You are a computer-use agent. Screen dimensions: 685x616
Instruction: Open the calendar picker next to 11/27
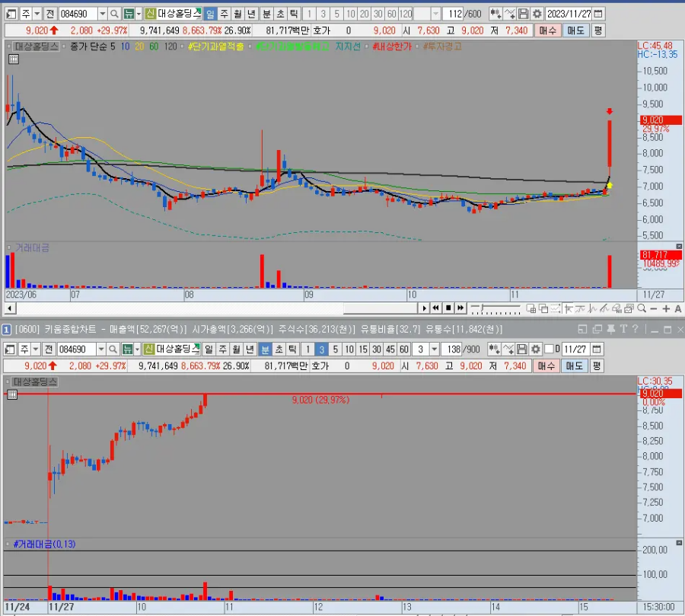pyautogui.click(x=597, y=349)
